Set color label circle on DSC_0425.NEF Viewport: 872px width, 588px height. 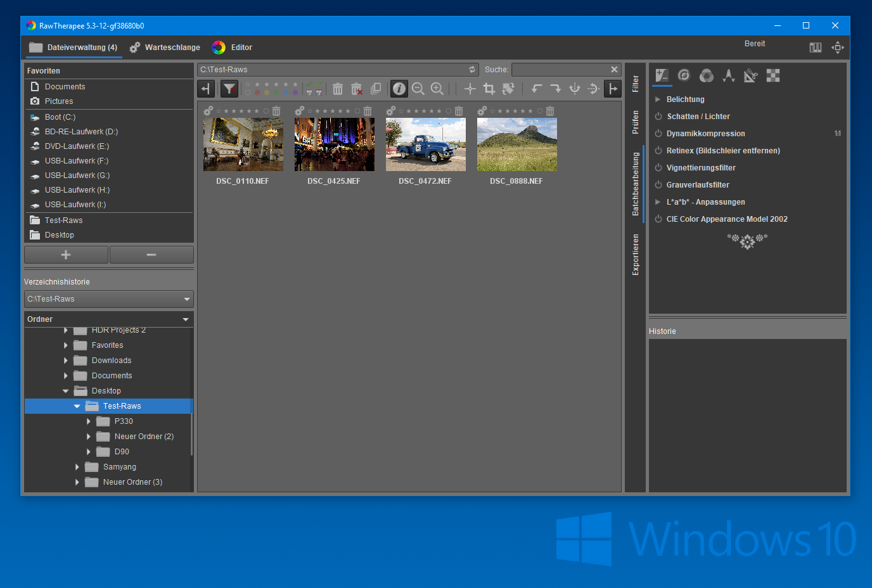[357, 111]
